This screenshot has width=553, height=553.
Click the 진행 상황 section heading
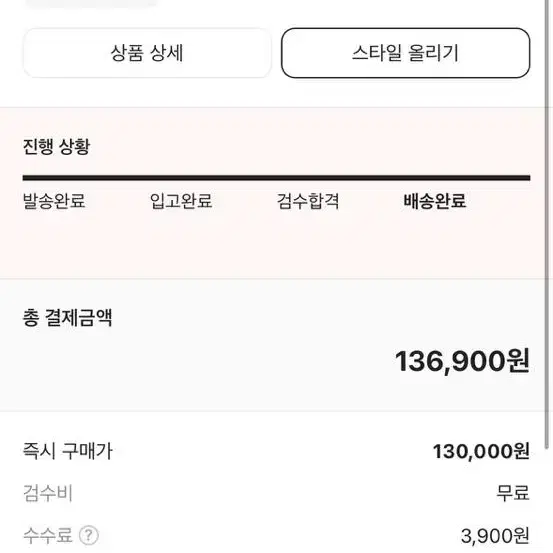click(56, 146)
